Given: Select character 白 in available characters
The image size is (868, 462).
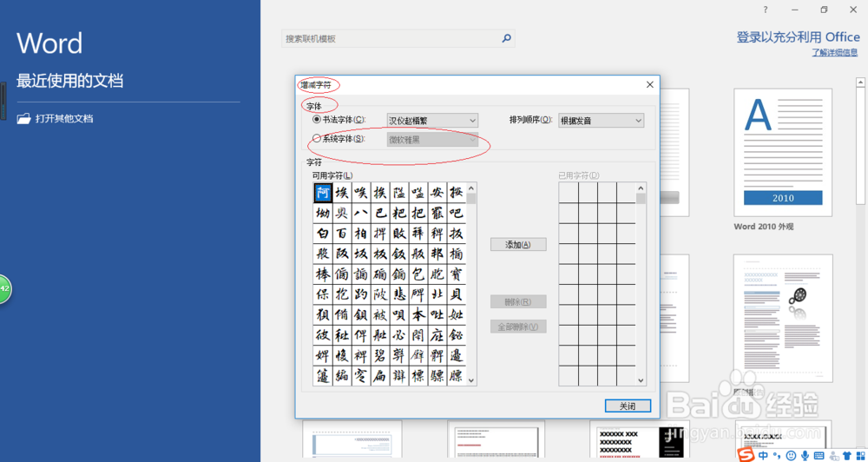Looking at the screenshot, I should (323, 234).
